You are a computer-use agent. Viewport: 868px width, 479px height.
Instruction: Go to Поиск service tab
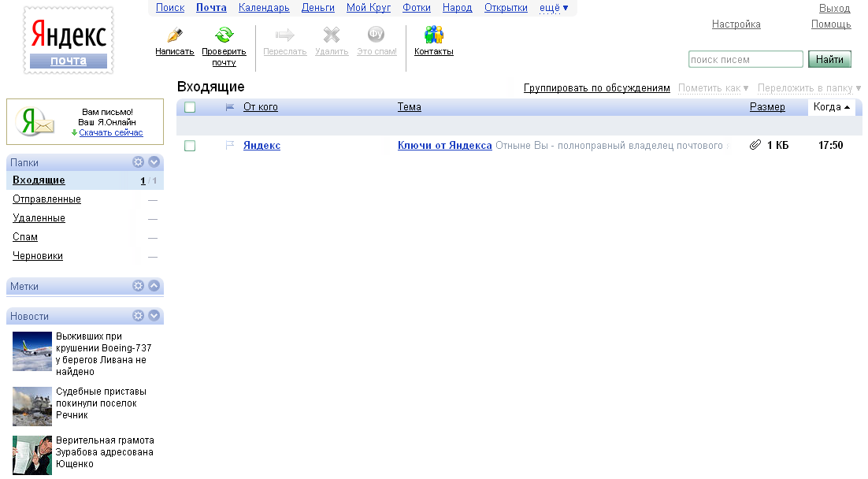[170, 8]
